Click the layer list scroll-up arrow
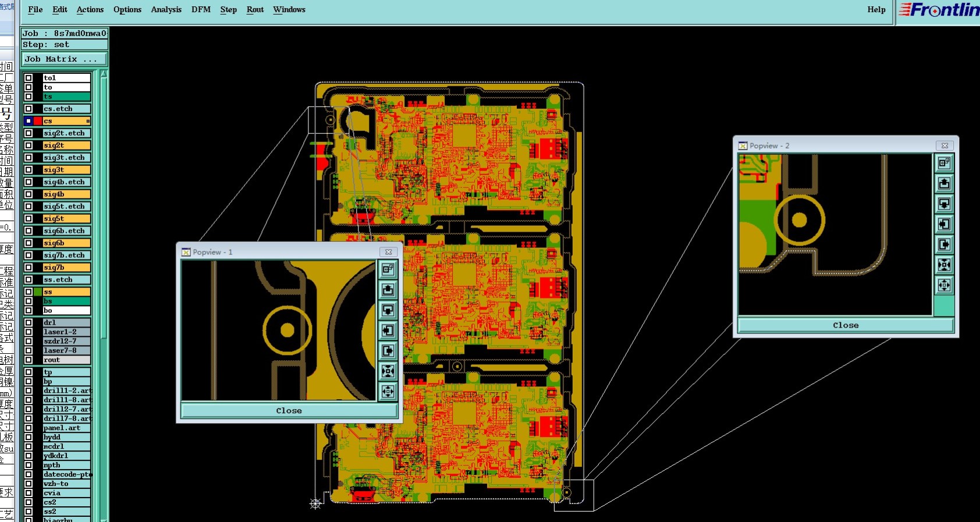This screenshot has width=980, height=522. pos(104,74)
